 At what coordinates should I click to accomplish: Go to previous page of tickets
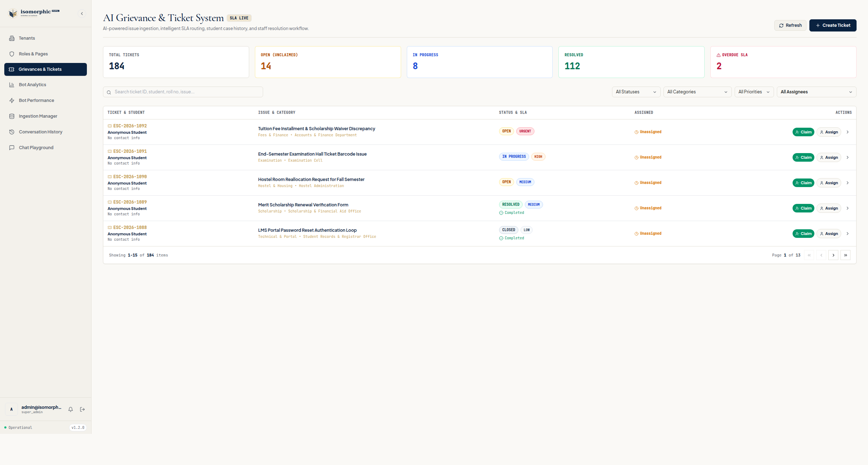click(821, 255)
